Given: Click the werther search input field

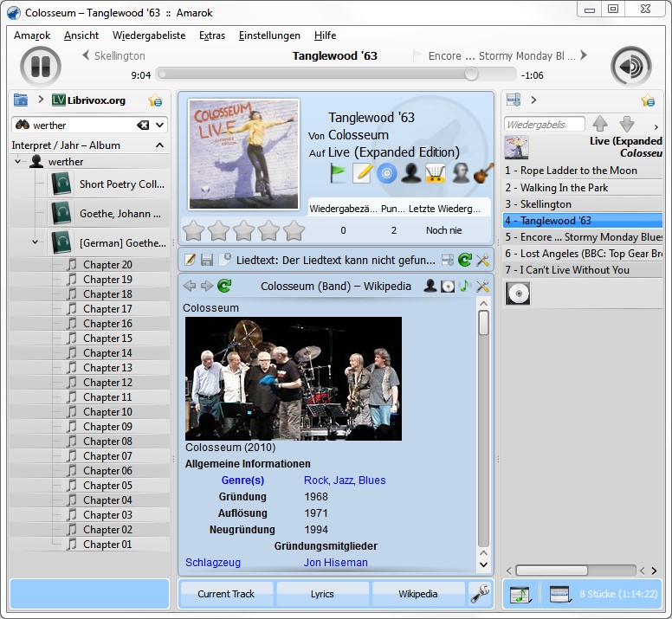Looking at the screenshot, I should pyautogui.click(x=81, y=125).
